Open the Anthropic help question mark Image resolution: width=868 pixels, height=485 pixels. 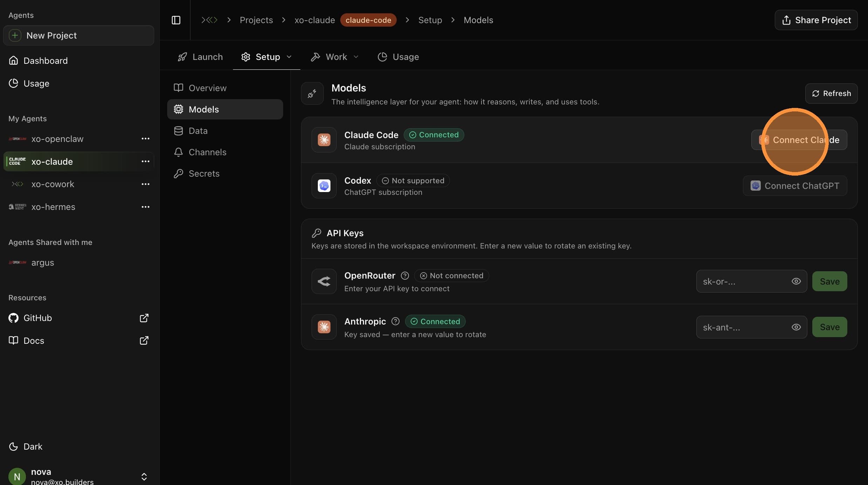tap(395, 321)
